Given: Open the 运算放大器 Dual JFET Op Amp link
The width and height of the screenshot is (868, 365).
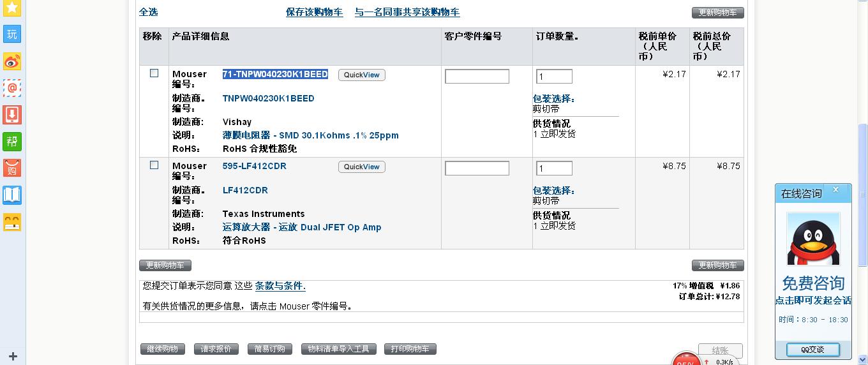Looking at the screenshot, I should click(x=302, y=227).
